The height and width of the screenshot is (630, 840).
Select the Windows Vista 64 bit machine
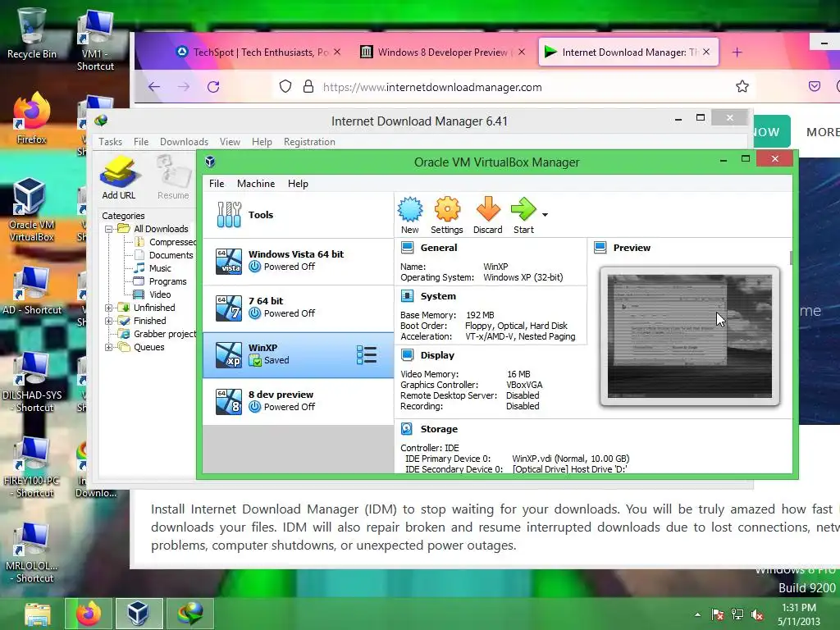(x=299, y=261)
